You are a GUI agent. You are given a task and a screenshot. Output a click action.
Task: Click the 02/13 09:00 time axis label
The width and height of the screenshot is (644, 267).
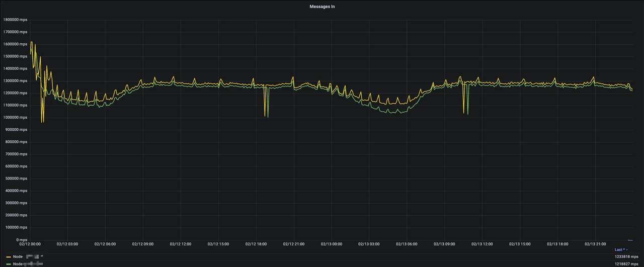click(x=444, y=244)
